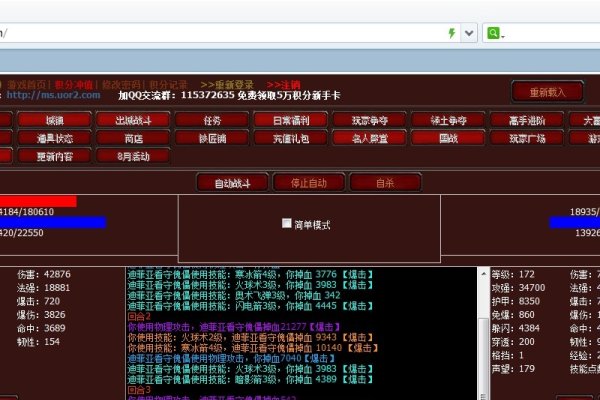
Task: Click the green search engine icon
Action: 494,33
